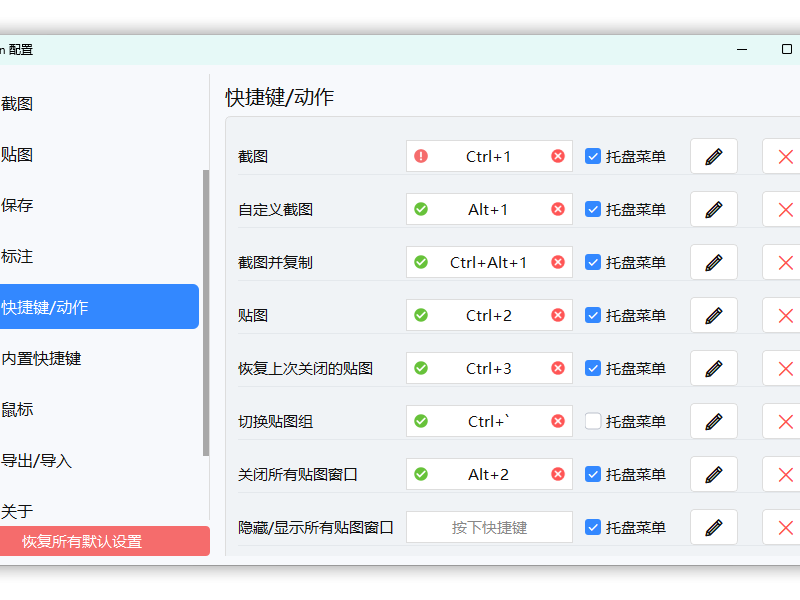Viewport: 800px width, 600px height.
Task: Open the 内置快捷键 settings section
Action: point(99,358)
